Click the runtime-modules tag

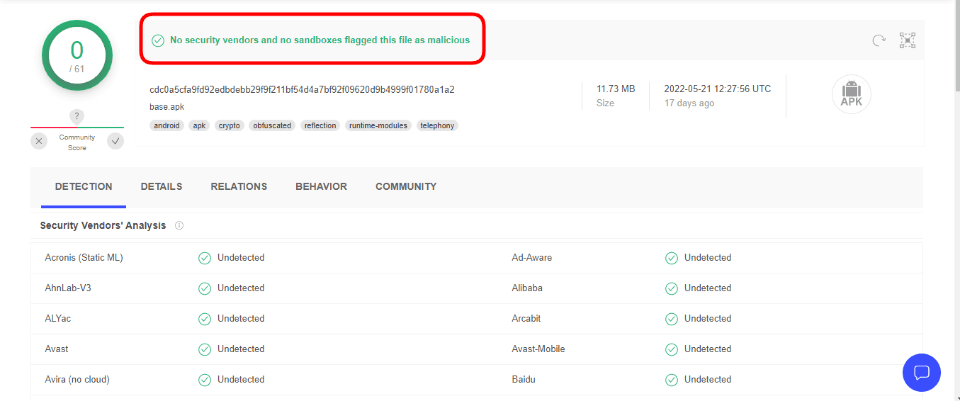pyautogui.click(x=378, y=126)
